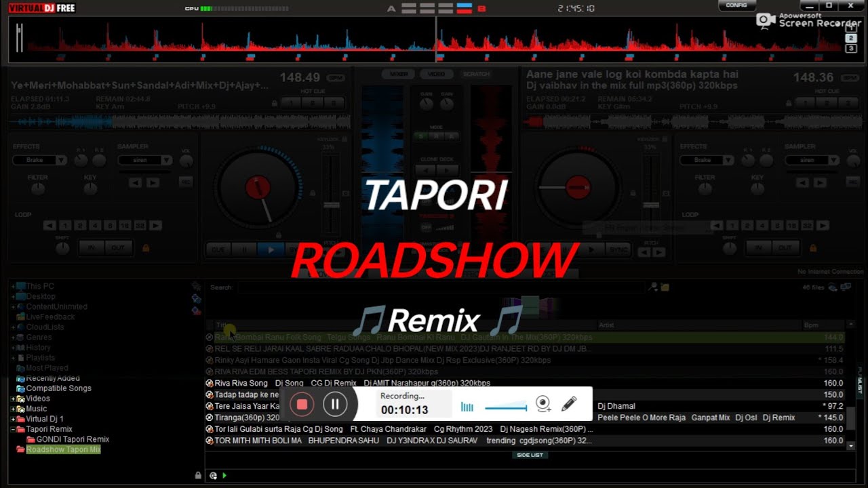Sort songs by the Artist column header
The width and height of the screenshot is (868, 488).
(699, 325)
